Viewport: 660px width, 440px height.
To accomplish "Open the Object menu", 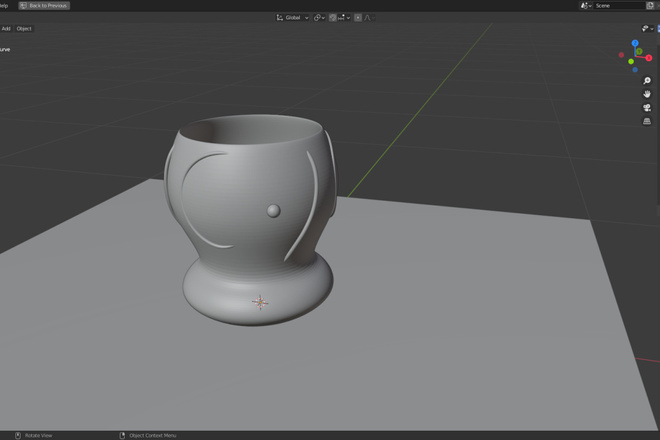I will [x=24, y=29].
